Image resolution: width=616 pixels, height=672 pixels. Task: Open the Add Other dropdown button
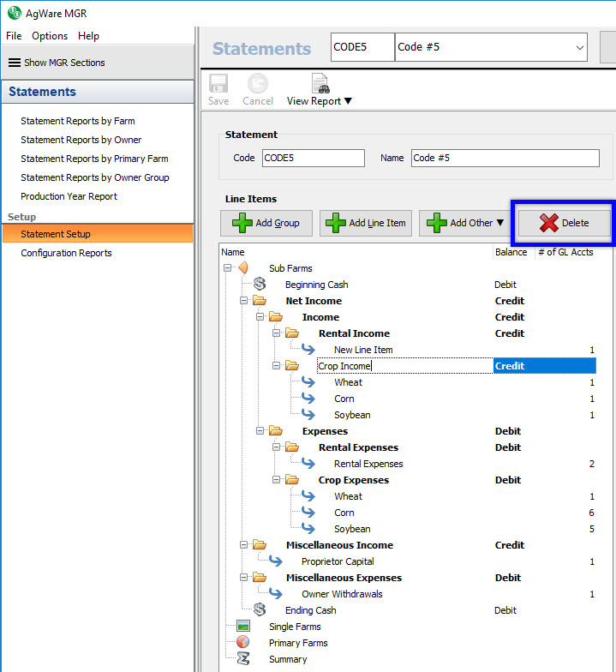tap(466, 223)
